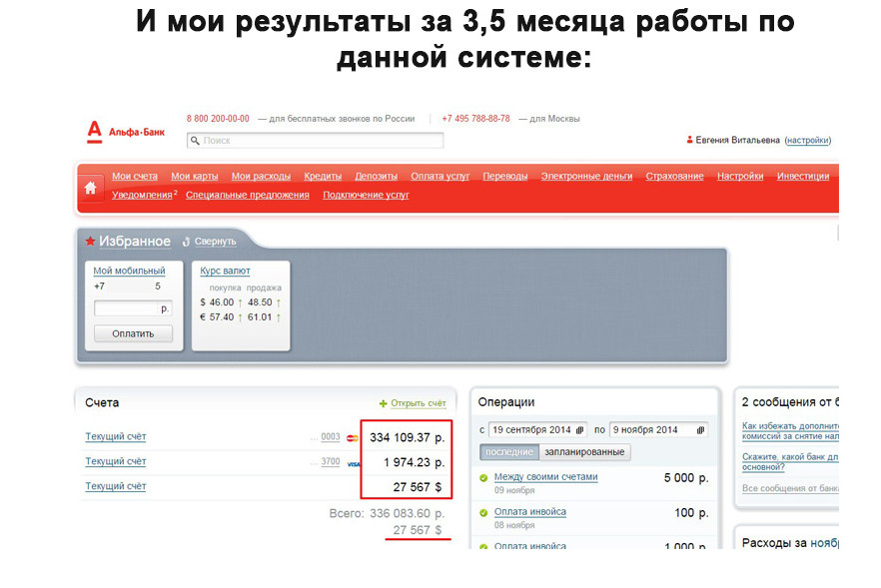Click the +7 495 788-88-78 phone number
Screen dimensions: 881x588
[x=475, y=119]
